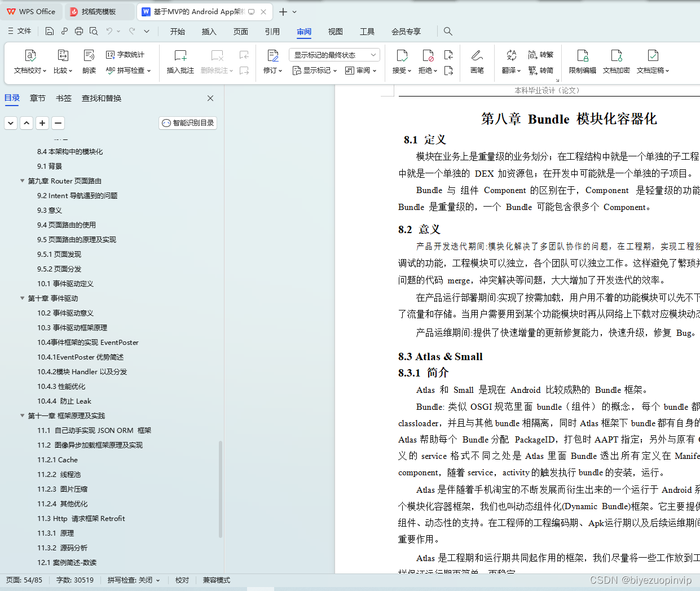Select the 书签 navigation pane tab
Screen dimensions: 700x591
64,98
